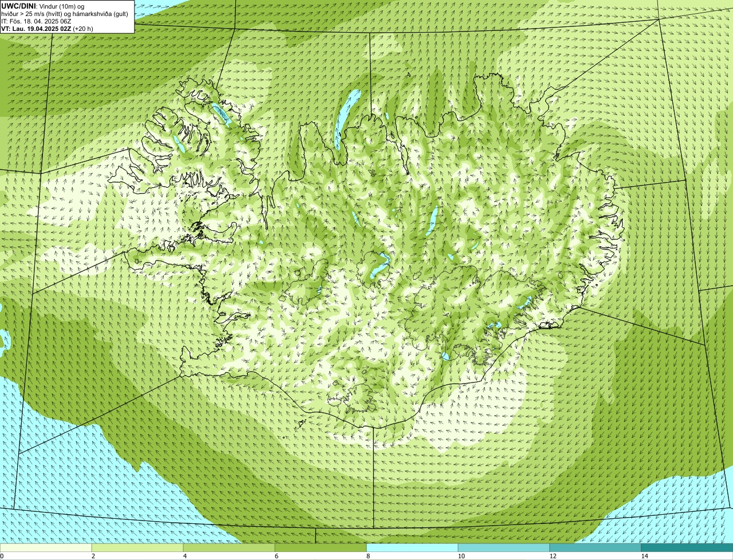
Task: Click the valid time "VT: Lau. 19.04.2025 02Z (+20 h)"
Action: click(47, 28)
